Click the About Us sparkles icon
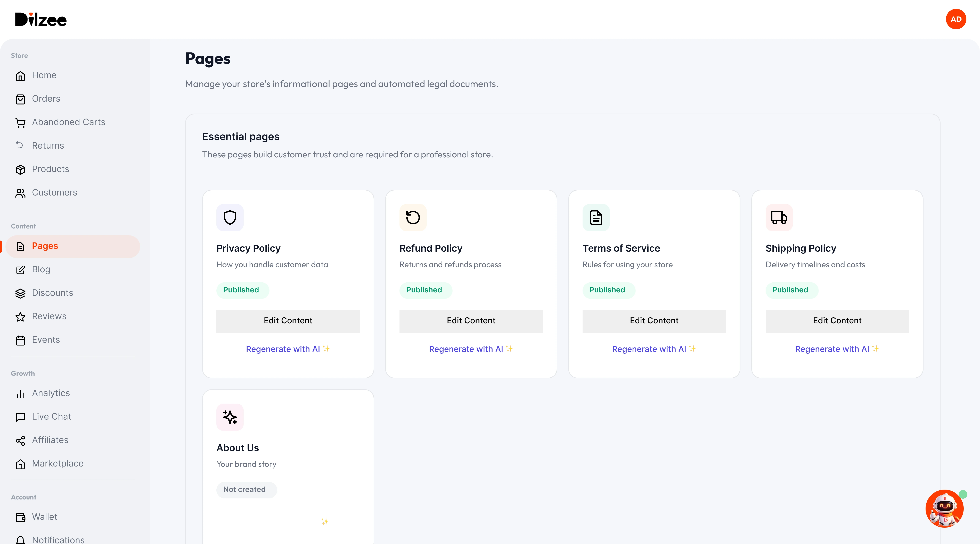This screenshot has height=544, width=980. (230, 417)
